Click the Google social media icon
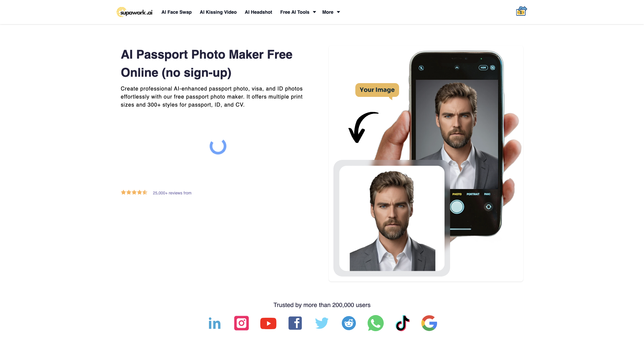 429,323
